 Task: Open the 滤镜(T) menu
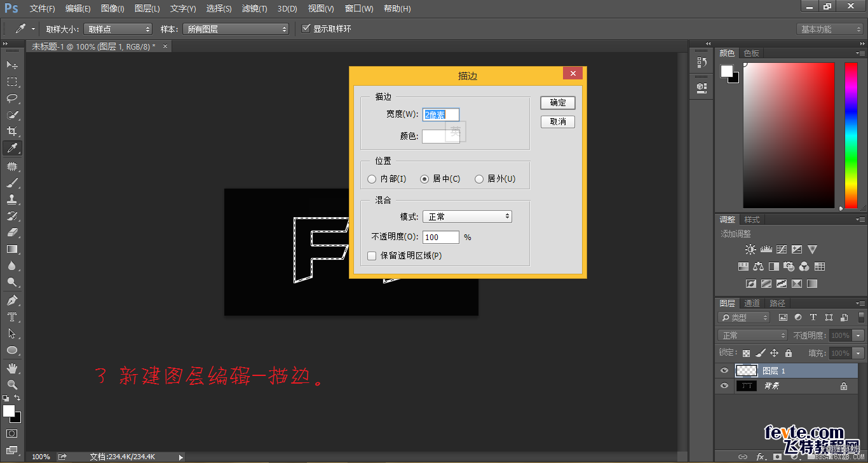point(254,9)
